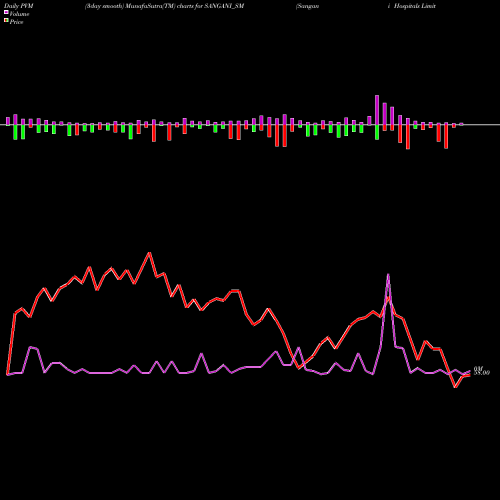Select the 'Price' legend label
The width and height of the screenshot is (500, 500).
[x=16, y=22]
